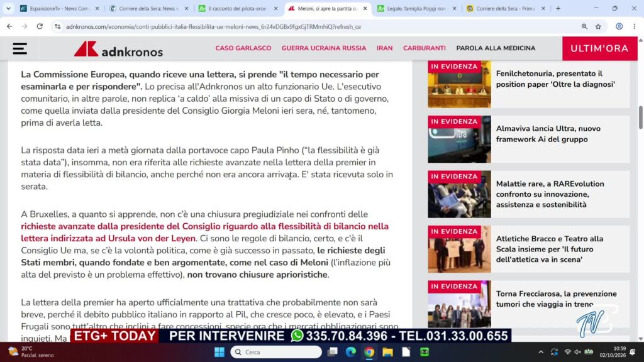This screenshot has height=362, width=644.
Task: Open File Explorer from the taskbar
Action: click(x=387, y=352)
